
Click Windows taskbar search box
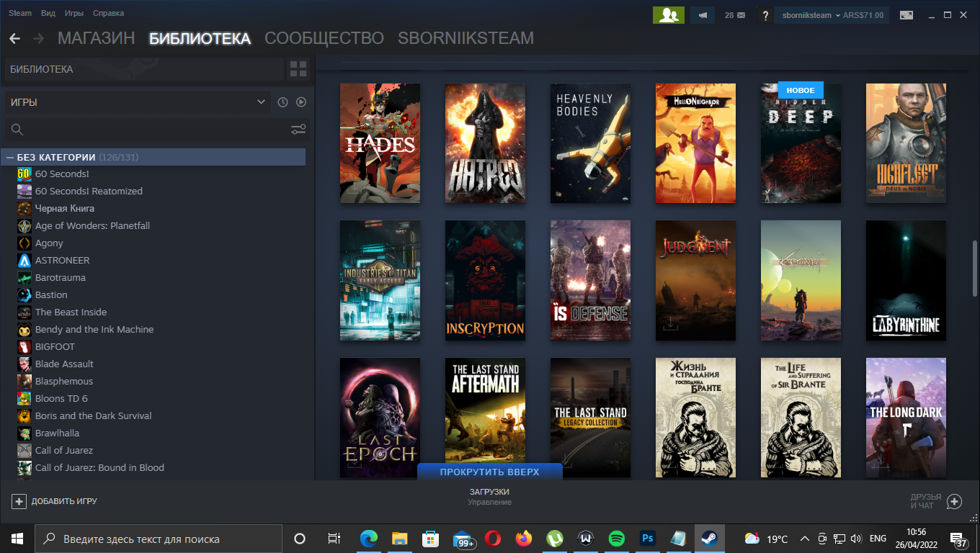coord(159,539)
